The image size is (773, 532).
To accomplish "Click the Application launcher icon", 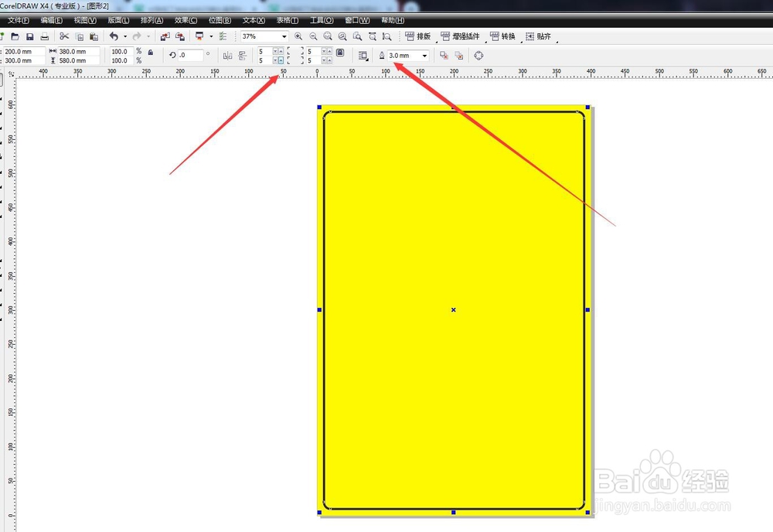I will (x=199, y=36).
